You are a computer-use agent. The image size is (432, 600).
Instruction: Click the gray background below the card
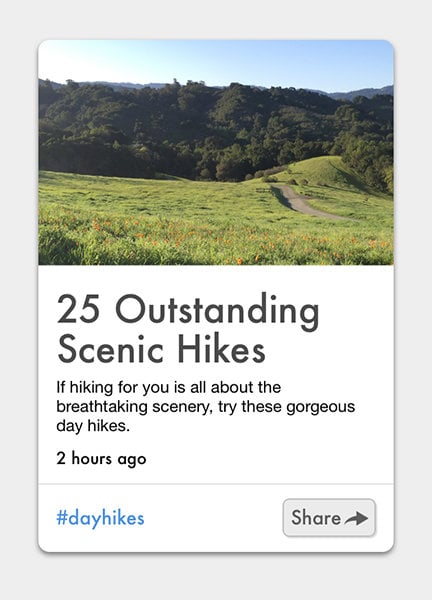point(216,576)
